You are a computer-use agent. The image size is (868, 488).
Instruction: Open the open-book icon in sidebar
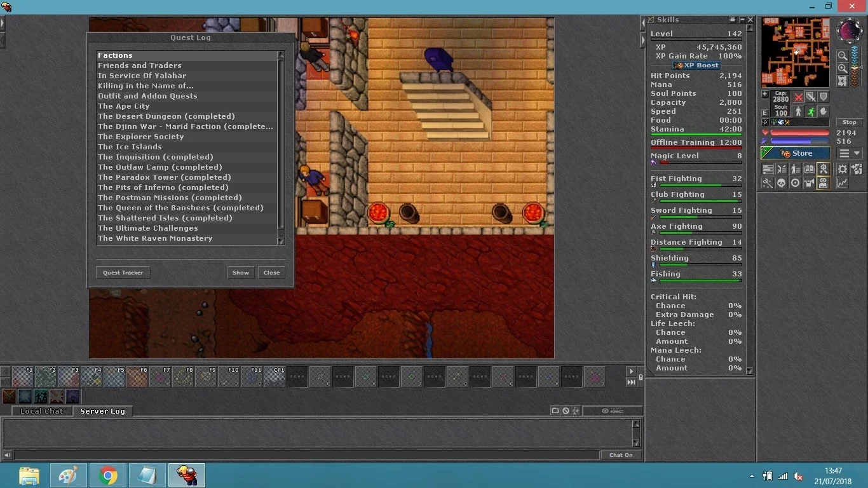809,169
